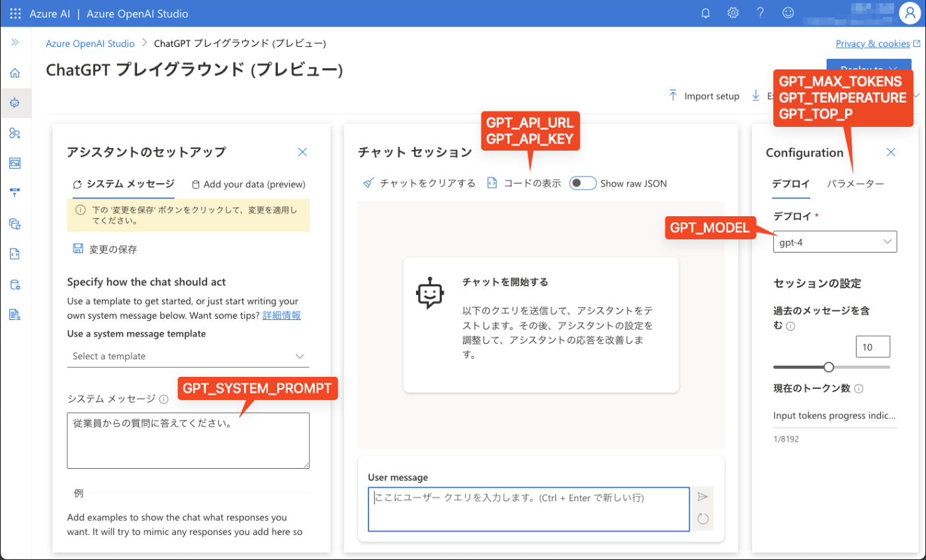
Task: Open the help question mark icon
Action: (x=760, y=13)
